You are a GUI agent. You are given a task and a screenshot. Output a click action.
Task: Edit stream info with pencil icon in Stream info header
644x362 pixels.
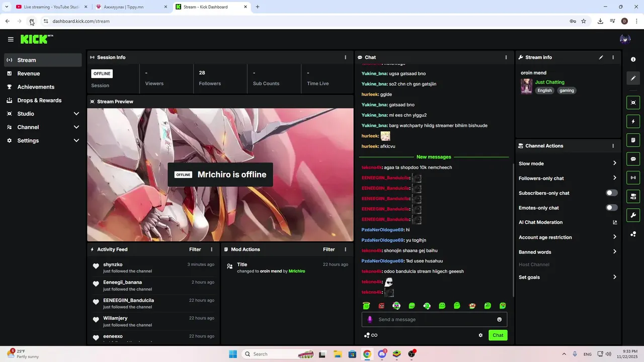tap(601, 57)
